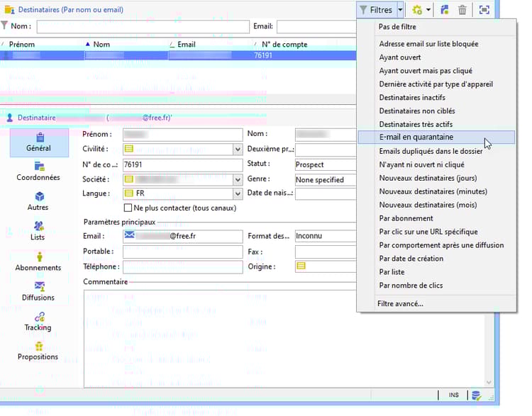Select Nouveaux destinataires (jours) filter
Image resolution: width=532 pixels, height=416 pixels.
pos(428,178)
